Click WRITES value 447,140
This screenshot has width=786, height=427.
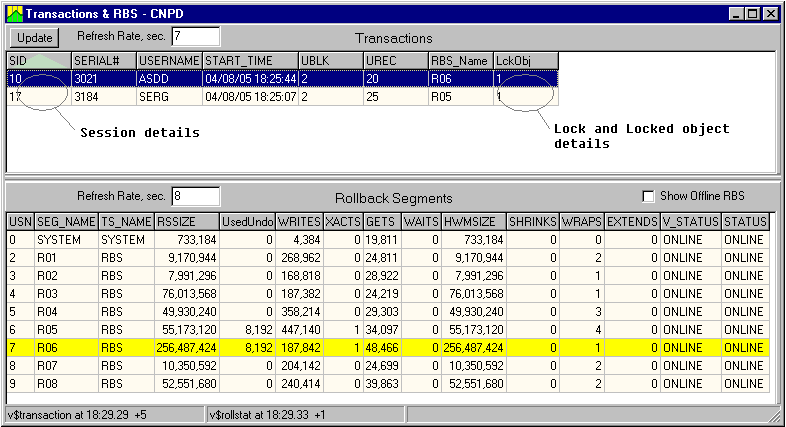(x=299, y=330)
